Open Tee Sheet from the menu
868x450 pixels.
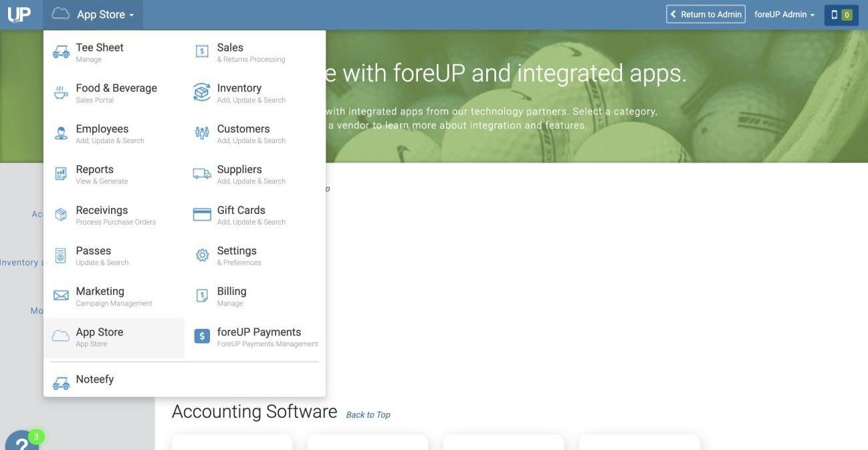[114, 52]
